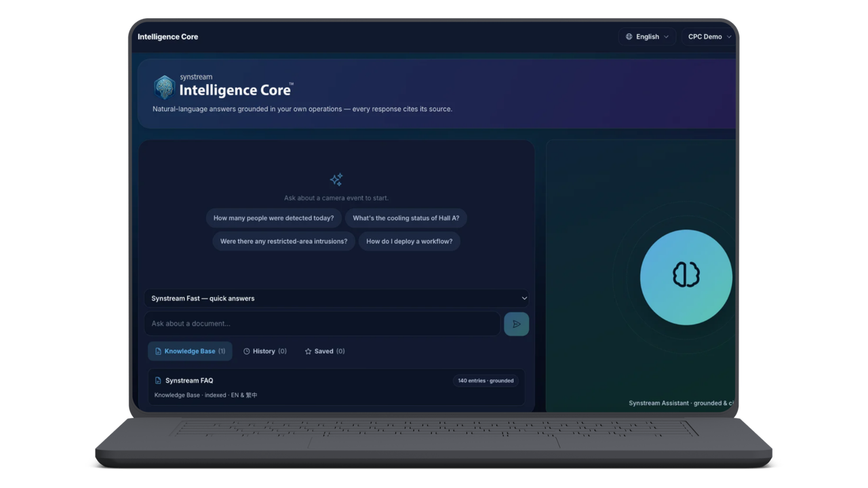
Task: Click the document icon beside Synstream FAQ
Action: coord(158,381)
